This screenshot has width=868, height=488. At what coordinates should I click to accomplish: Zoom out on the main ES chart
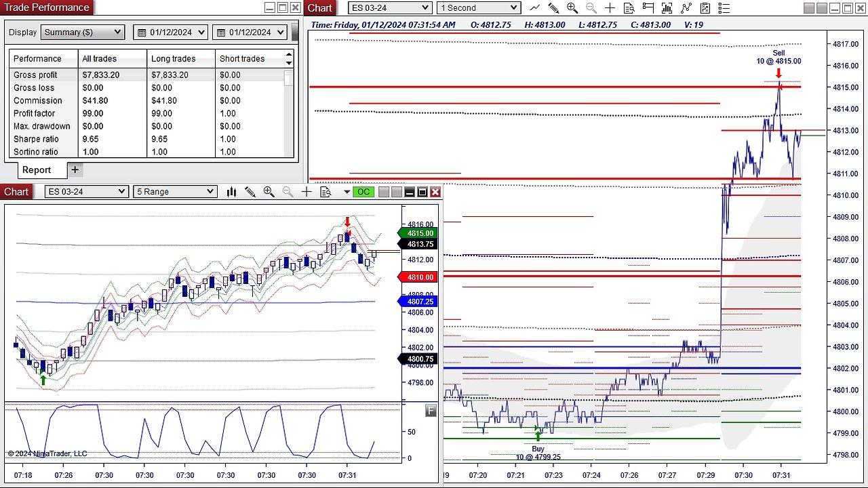[x=591, y=8]
